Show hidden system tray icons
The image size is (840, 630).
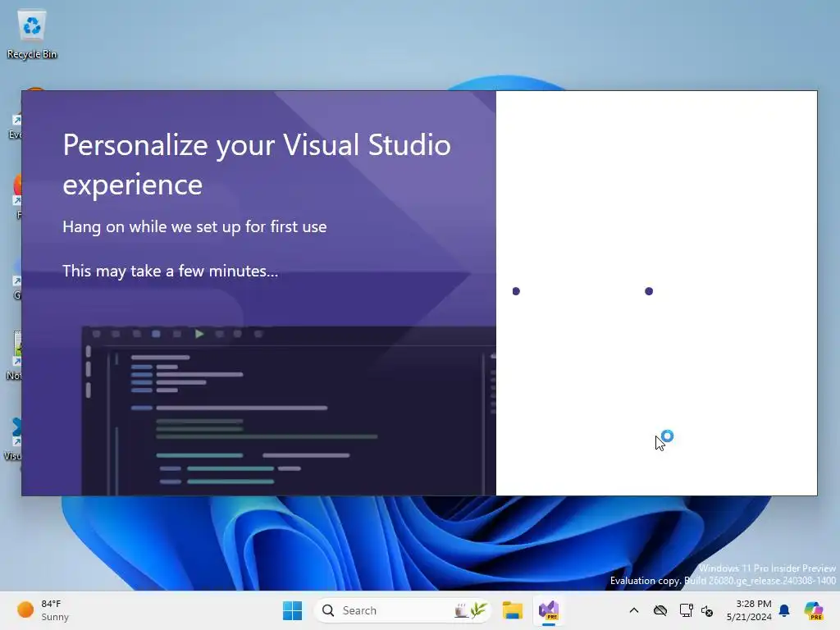(634, 610)
